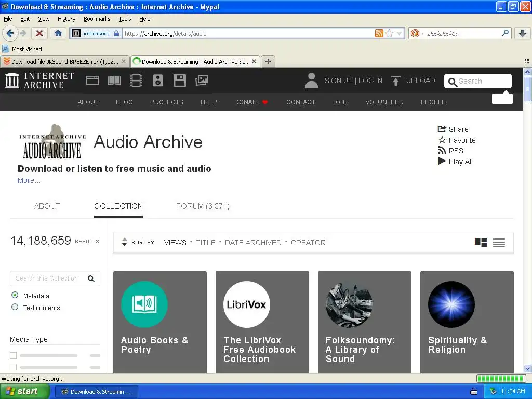Open the Downloads arrow toolbar icon
This screenshot has width=532, height=399.
(x=523, y=33)
